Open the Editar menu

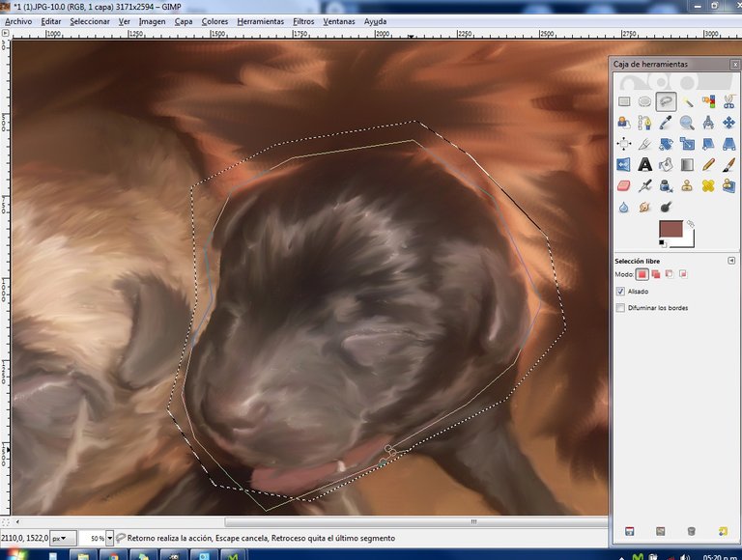51,21
